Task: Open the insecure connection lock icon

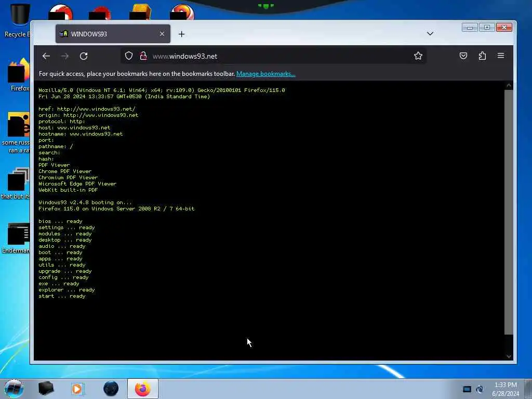Action: (x=143, y=56)
